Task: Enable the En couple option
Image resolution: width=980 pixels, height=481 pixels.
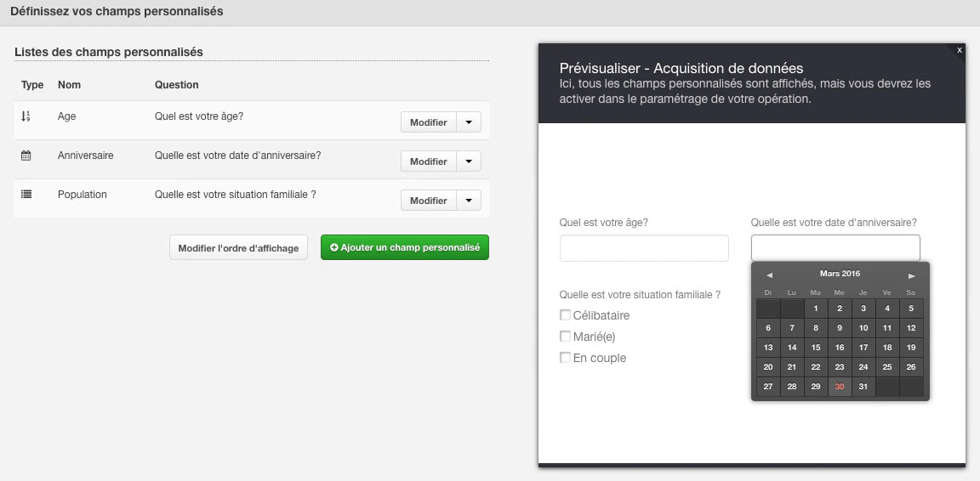Action: pyautogui.click(x=565, y=357)
